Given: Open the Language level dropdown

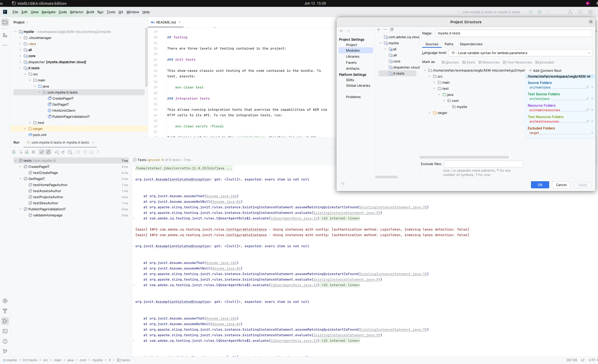Looking at the screenshot, I should pyautogui.click(x=521, y=53).
